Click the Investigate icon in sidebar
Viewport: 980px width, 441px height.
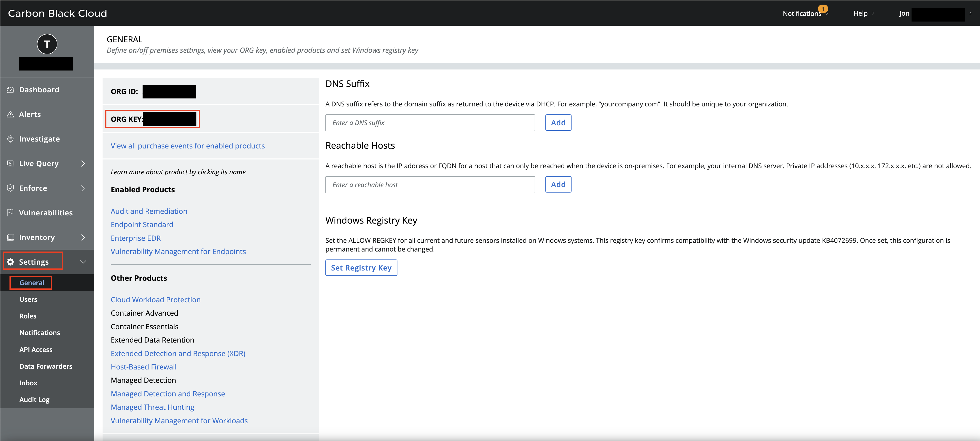coord(10,139)
